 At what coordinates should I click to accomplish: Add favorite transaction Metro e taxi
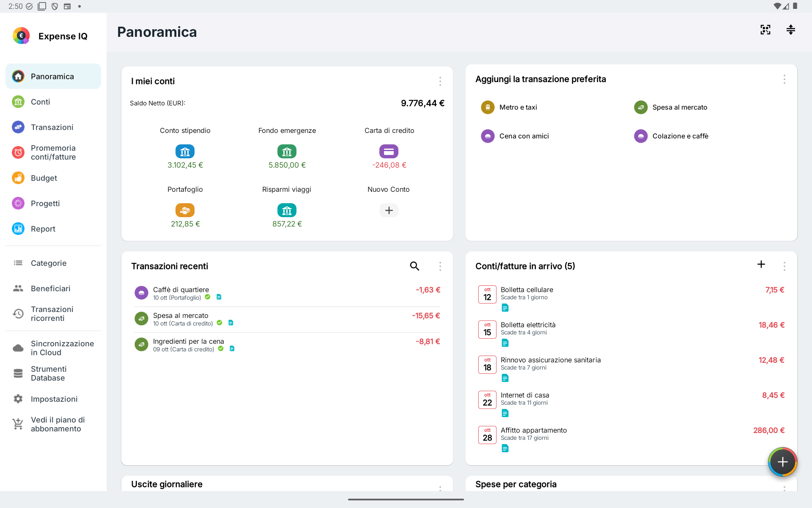coord(509,107)
